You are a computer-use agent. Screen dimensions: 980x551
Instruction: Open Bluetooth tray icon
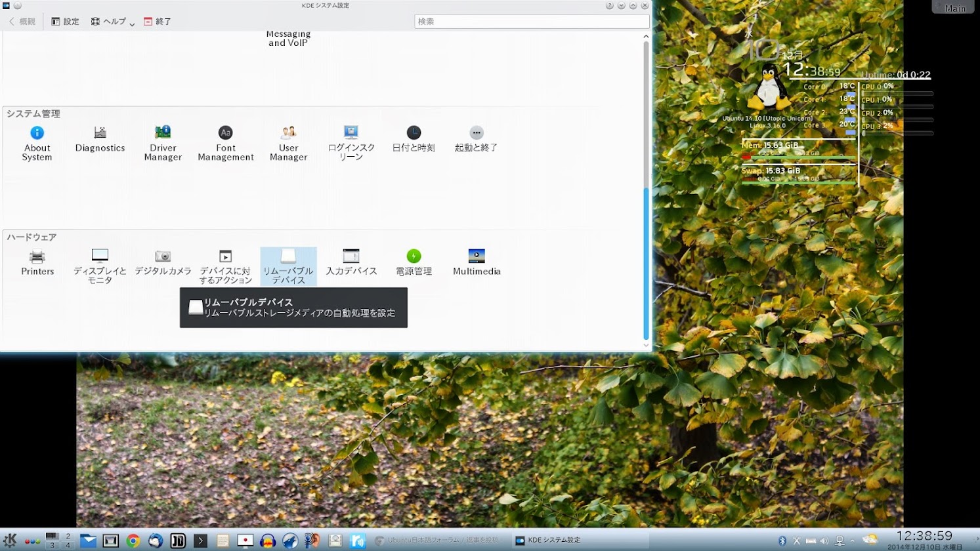[782, 541]
